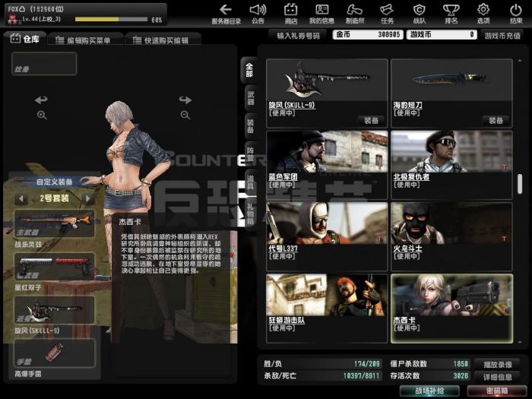This screenshot has width=532, height=399.
Task: Equip 海豹短刀 with 装备 button
Action: 496,120
